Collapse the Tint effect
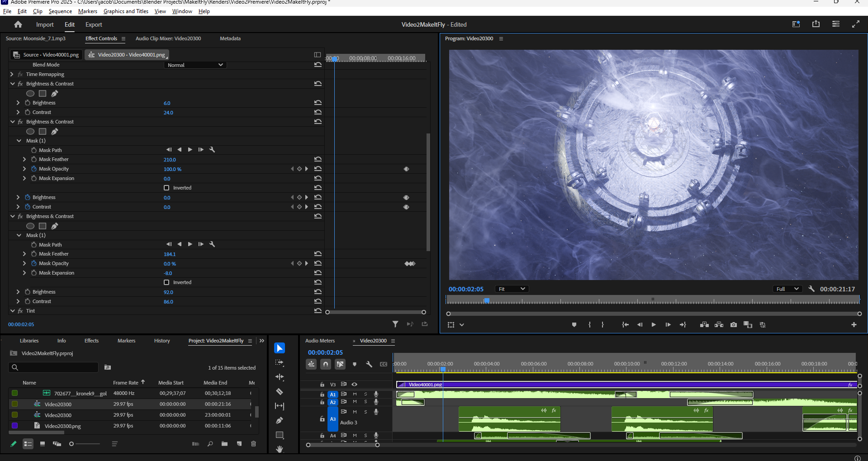 [x=13, y=311]
